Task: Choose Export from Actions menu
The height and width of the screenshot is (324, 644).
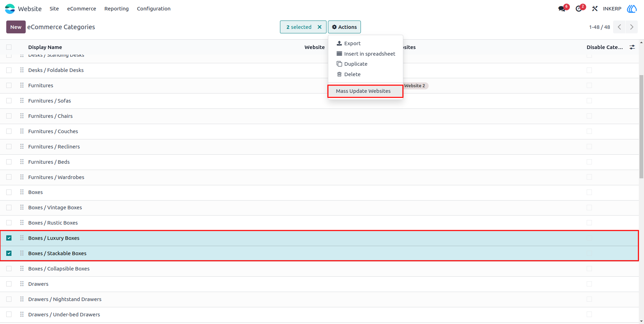Action: pos(365,43)
